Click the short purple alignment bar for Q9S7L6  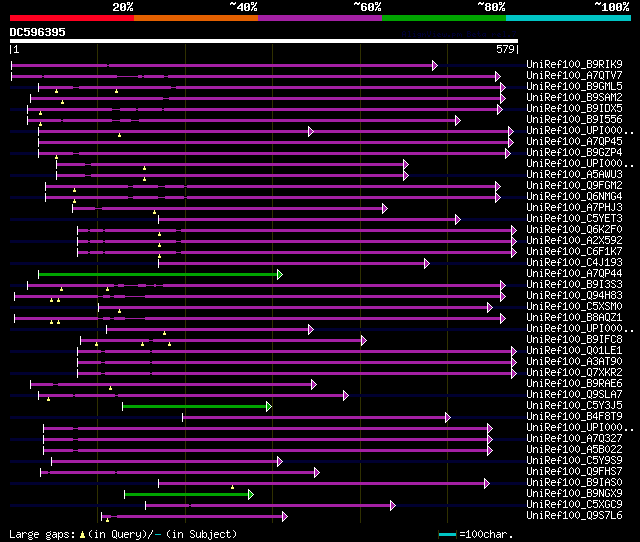tap(195, 517)
